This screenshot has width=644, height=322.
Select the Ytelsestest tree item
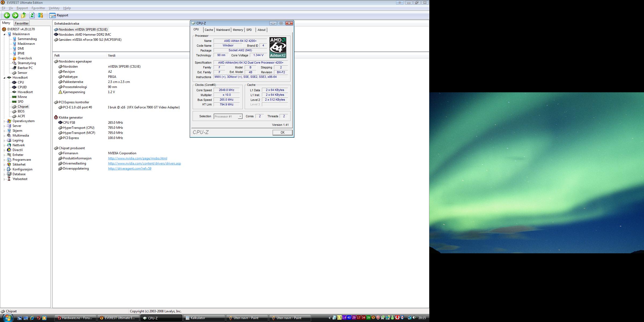pyautogui.click(x=20, y=179)
